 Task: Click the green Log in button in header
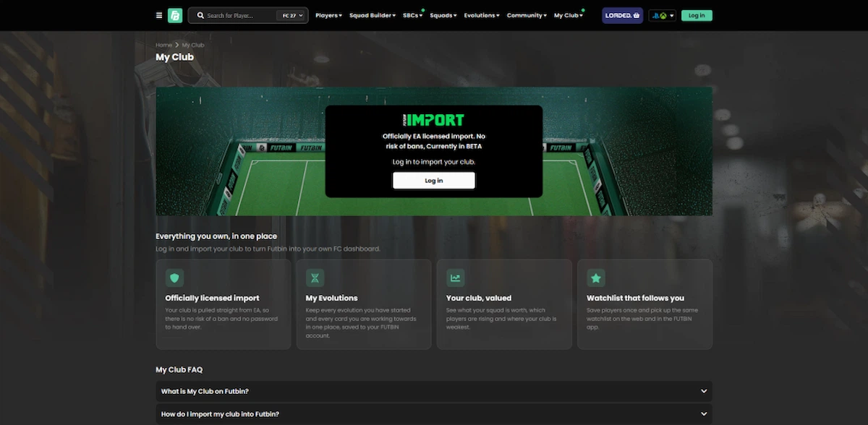pos(697,15)
